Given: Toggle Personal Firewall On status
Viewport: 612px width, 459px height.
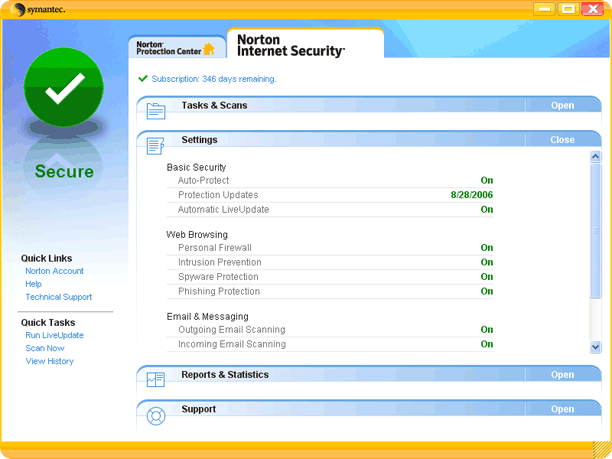Looking at the screenshot, I should (487, 248).
